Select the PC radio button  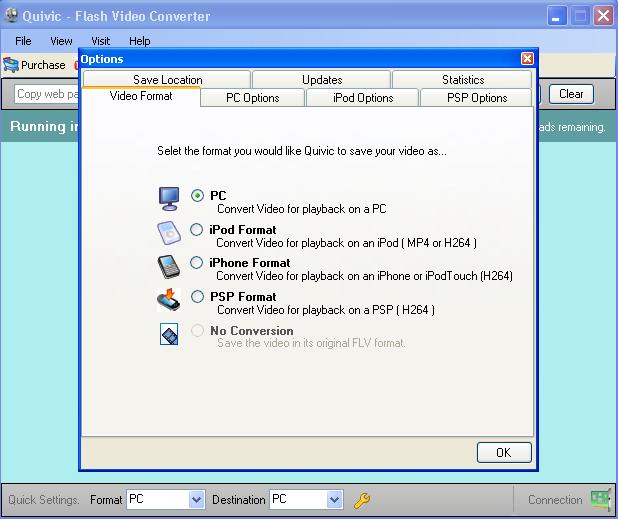tap(197, 195)
